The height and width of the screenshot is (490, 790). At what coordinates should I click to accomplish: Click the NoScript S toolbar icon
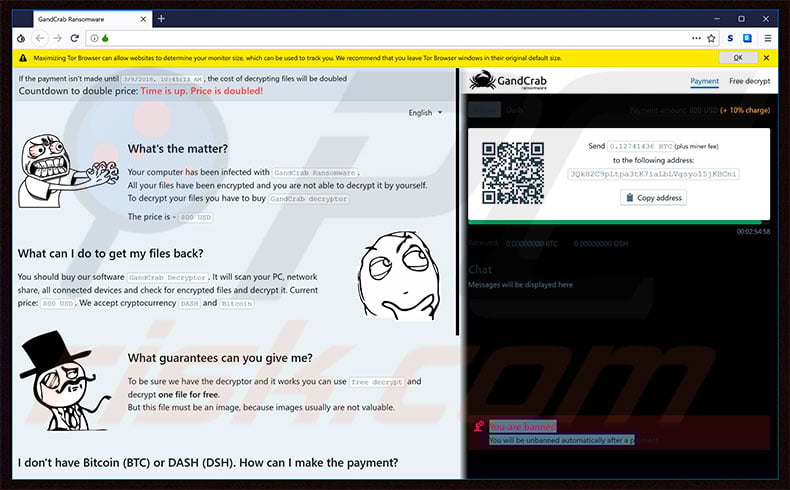(x=730, y=38)
